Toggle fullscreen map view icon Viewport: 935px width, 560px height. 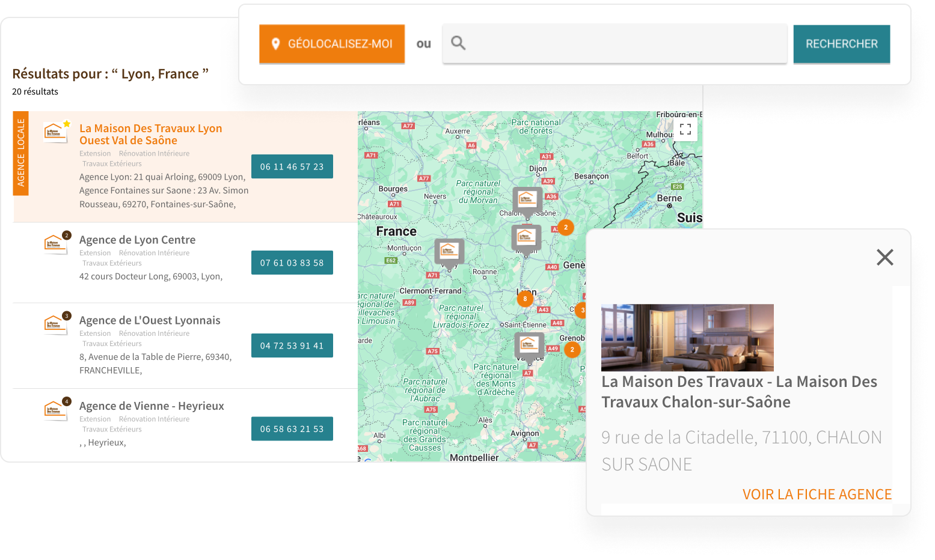685,129
